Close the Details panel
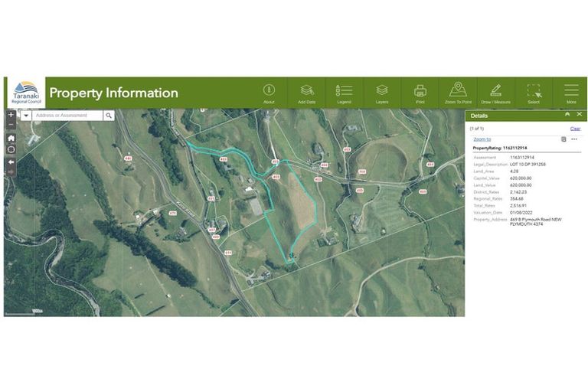Image resolution: width=588 pixels, height=392 pixels. coord(579,114)
